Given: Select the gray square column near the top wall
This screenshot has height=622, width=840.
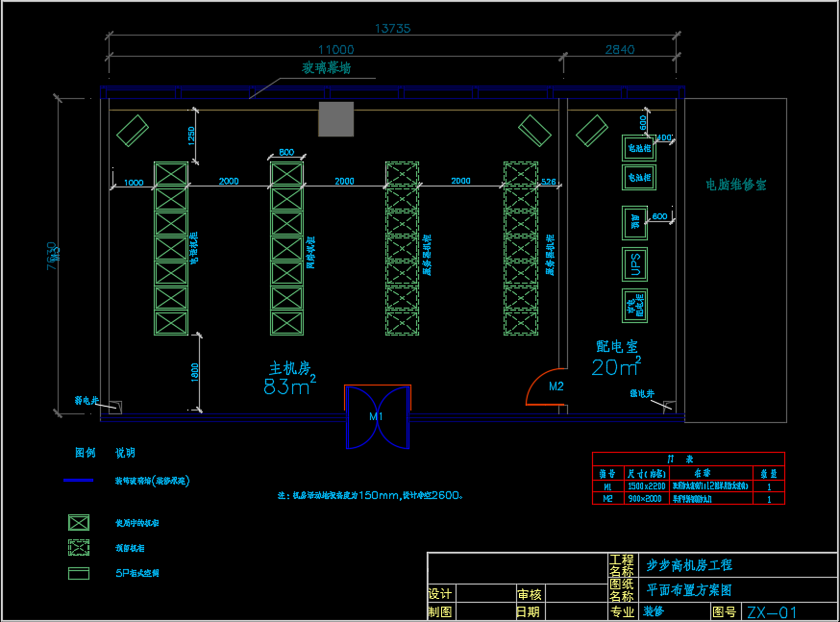Looking at the screenshot, I should point(335,119).
